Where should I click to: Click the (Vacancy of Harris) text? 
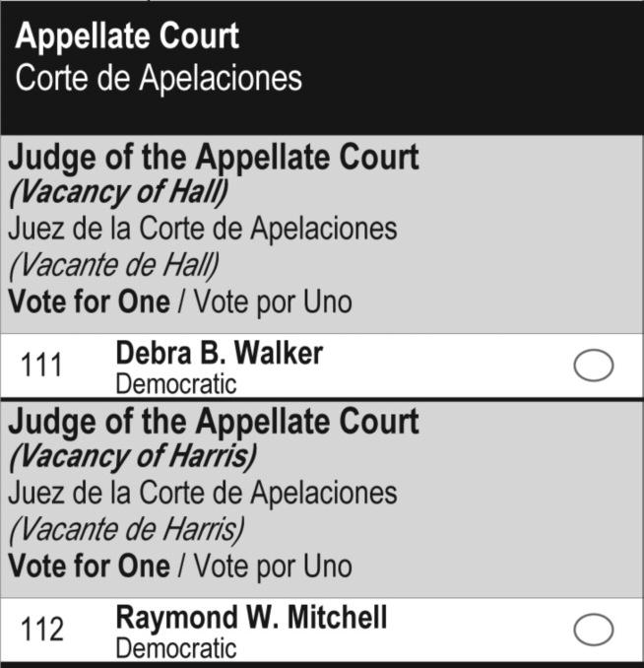(133, 457)
